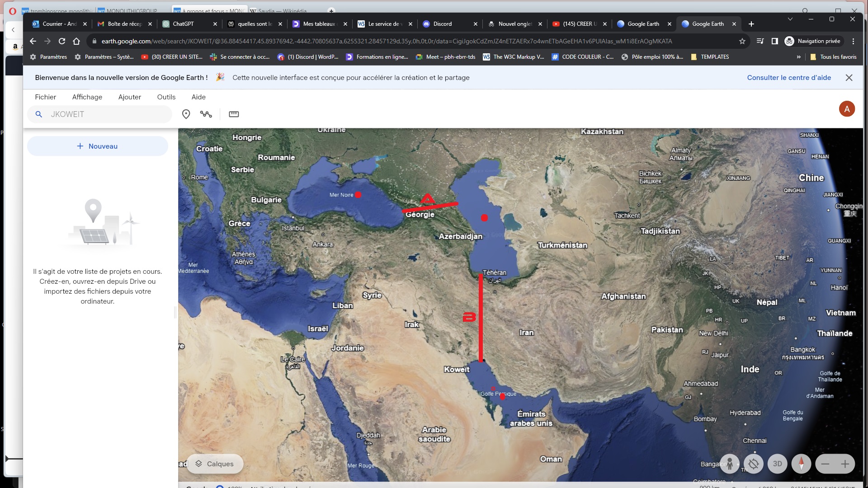Create a new project with Nouveau
This screenshot has height=488, width=868.
pyautogui.click(x=98, y=146)
